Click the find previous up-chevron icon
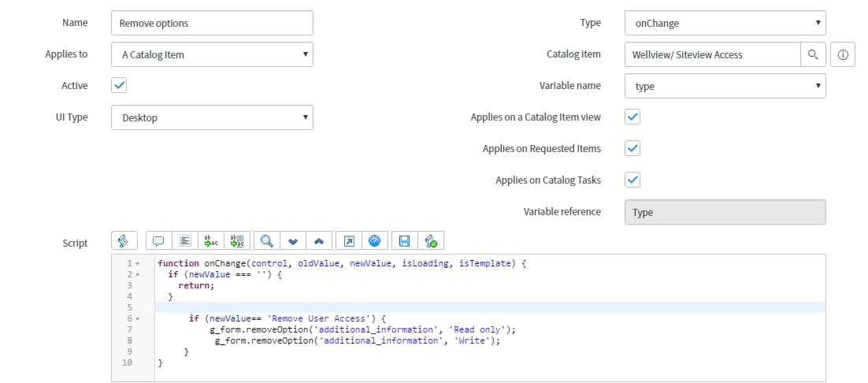 tap(320, 241)
